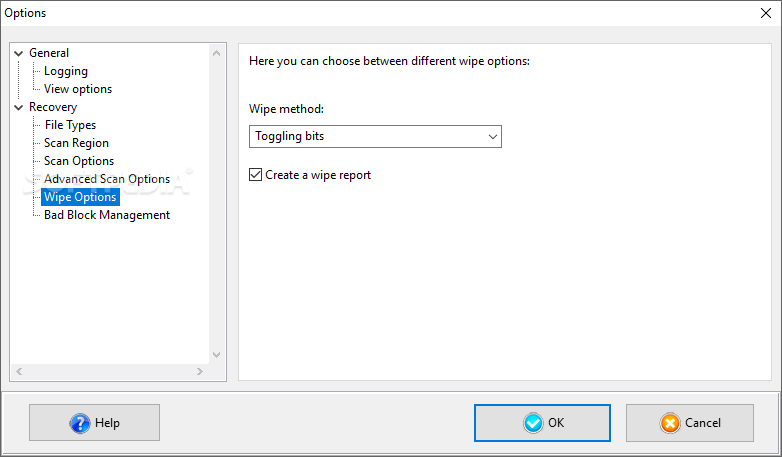Click the blue question mark Help icon
Screen dimensions: 782x457
[x=80, y=423]
